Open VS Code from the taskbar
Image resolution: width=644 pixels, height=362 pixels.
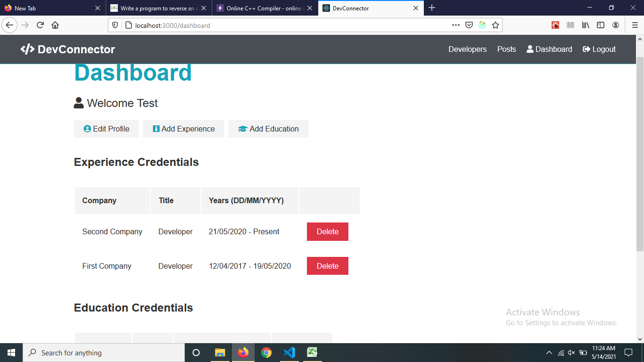289,352
